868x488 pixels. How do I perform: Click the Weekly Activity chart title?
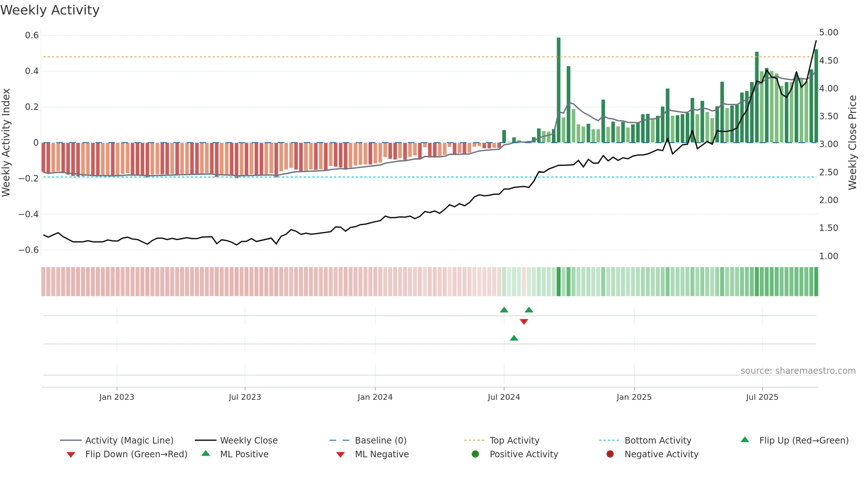(x=50, y=10)
